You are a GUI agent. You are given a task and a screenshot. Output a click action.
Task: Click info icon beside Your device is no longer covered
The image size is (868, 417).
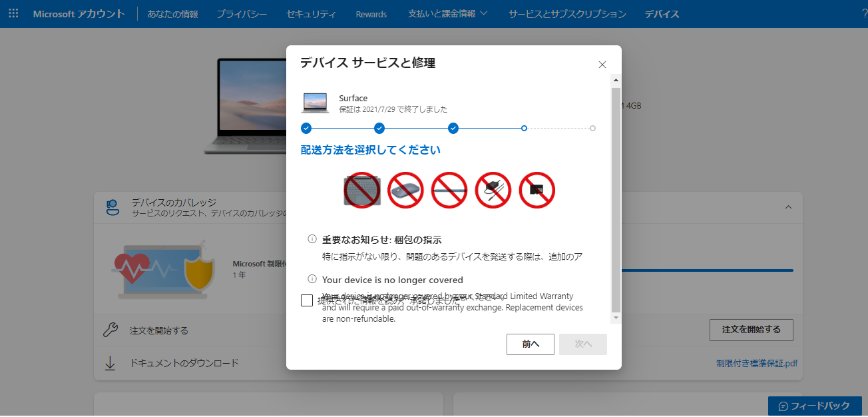coord(312,279)
